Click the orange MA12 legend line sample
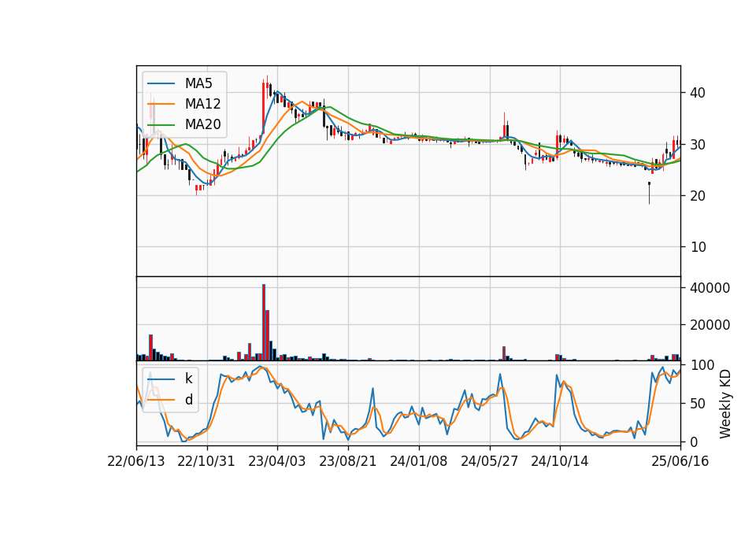The image size is (756, 543). point(161,104)
